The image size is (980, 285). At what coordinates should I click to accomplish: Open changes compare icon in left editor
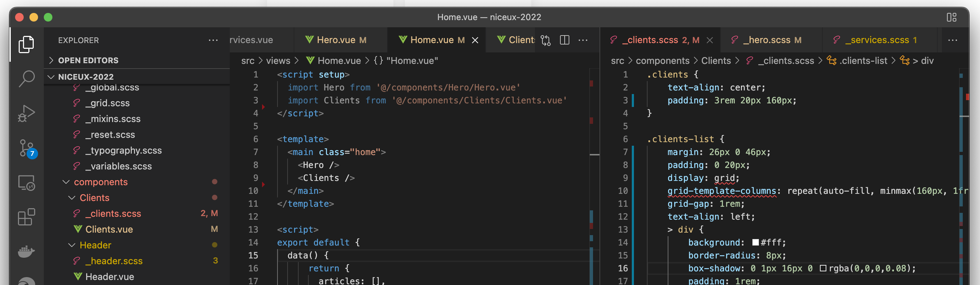tap(546, 40)
